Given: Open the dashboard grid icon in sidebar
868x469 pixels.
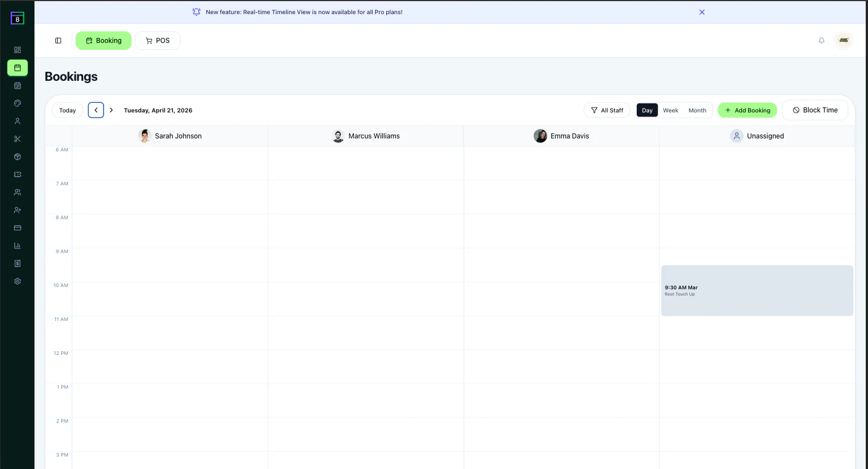Looking at the screenshot, I should click(18, 50).
